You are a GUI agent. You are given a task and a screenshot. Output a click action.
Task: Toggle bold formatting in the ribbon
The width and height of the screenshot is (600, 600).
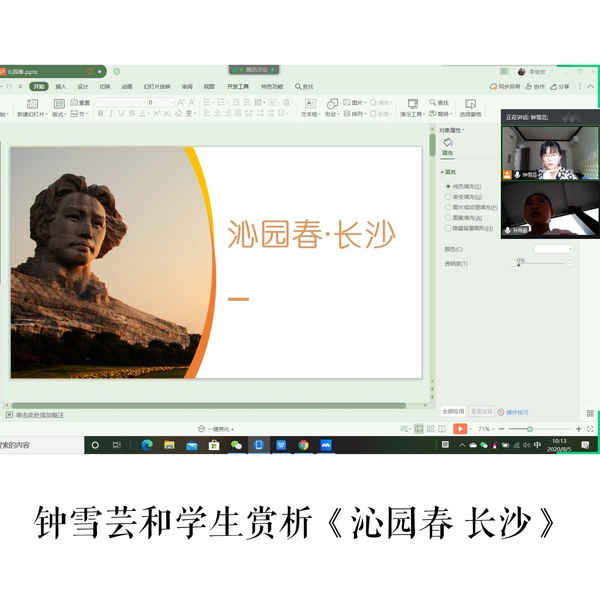pos(100,114)
